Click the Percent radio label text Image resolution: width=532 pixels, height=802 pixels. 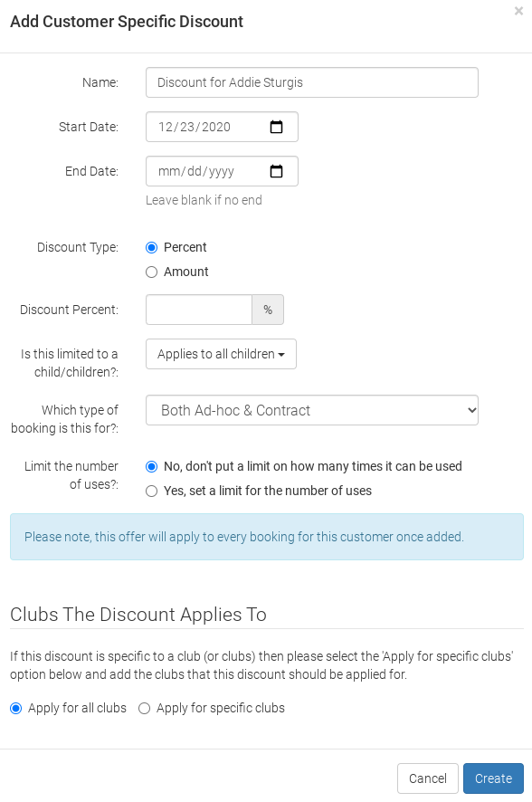185,247
